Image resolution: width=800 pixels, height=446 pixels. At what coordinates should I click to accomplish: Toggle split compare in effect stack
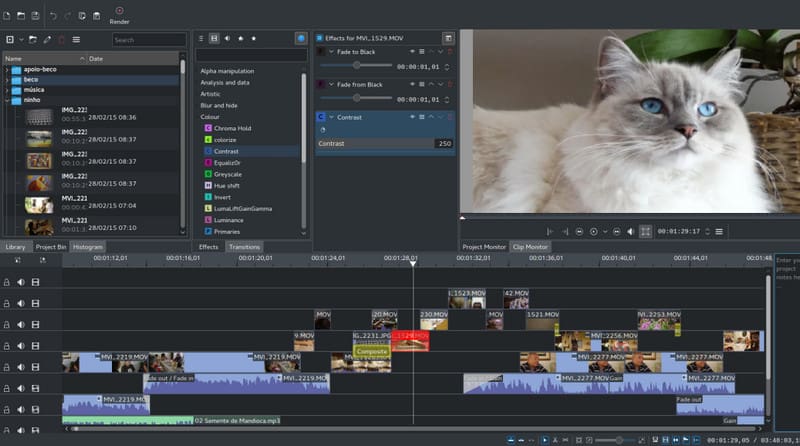448,38
